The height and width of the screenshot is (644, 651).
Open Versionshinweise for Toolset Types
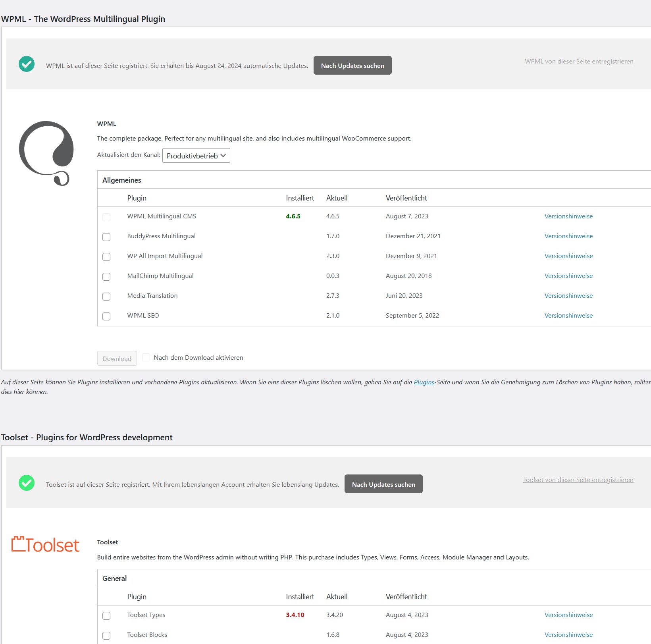568,615
